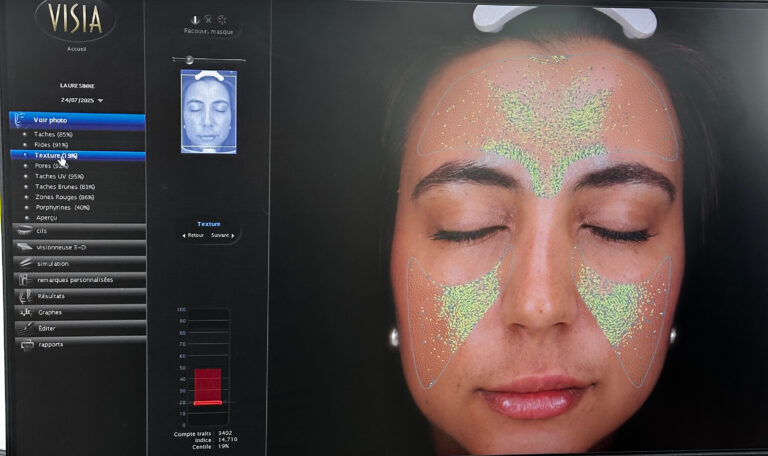Open the 24/07/2025 session date dropdown
Screen dimensions: 768x456
click(81, 100)
